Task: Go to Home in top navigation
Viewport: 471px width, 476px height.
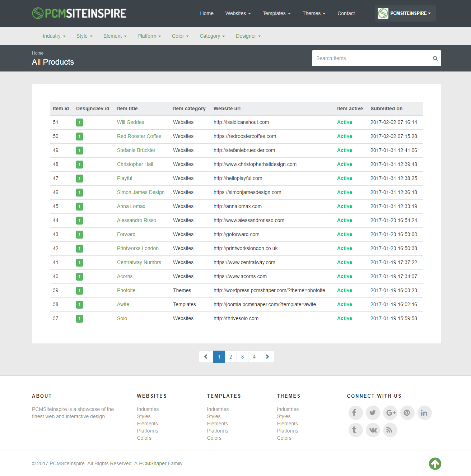Action: 207,13
